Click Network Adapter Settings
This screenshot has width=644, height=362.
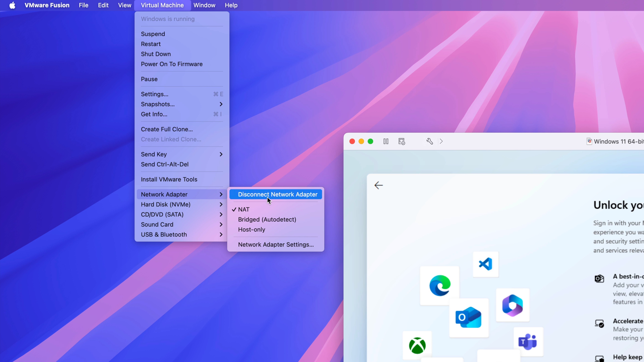pyautogui.click(x=276, y=245)
